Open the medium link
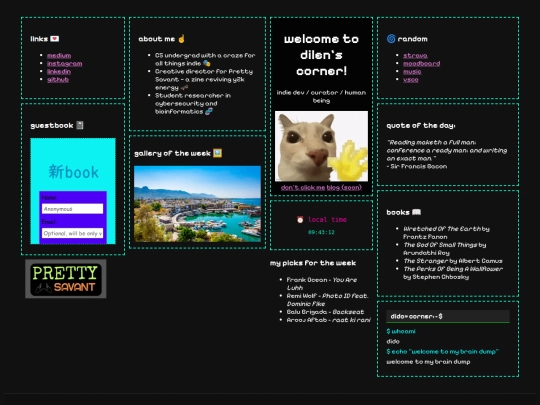The height and width of the screenshot is (405, 540). coord(59,55)
